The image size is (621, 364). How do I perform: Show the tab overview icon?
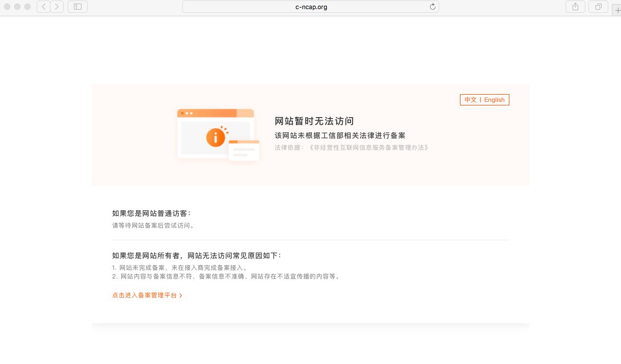coord(598,7)
